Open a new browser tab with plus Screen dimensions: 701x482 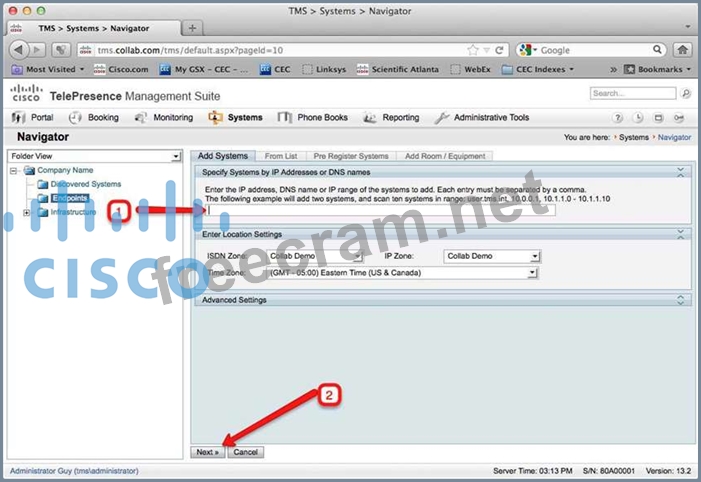(x=192, y=28)
